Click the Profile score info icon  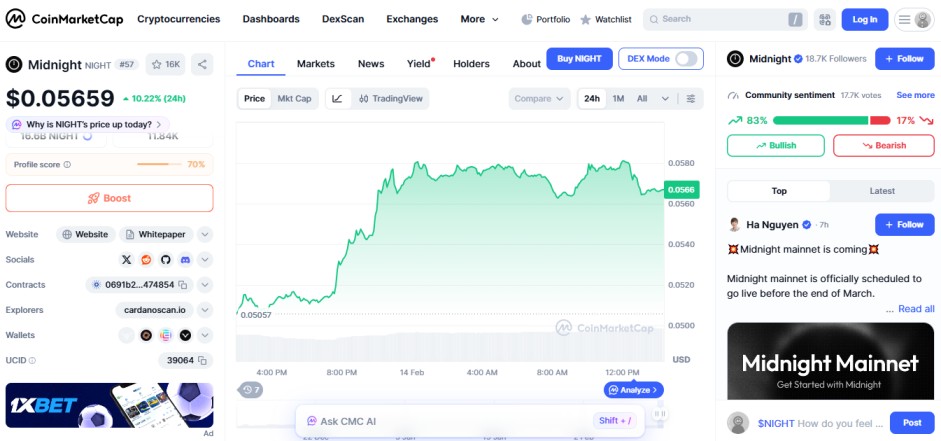(67, 164)
